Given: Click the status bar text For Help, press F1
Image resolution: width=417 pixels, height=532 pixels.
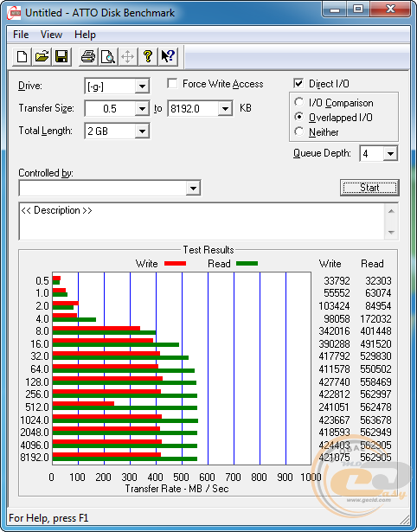Looking at the screenshot, I should click(48, 518).
